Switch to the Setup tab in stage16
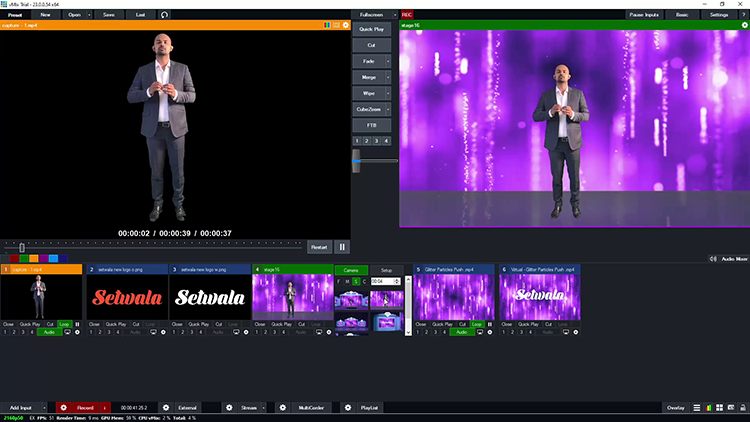The height and width of the screenshot is (422, 750). tap(385, 270)
